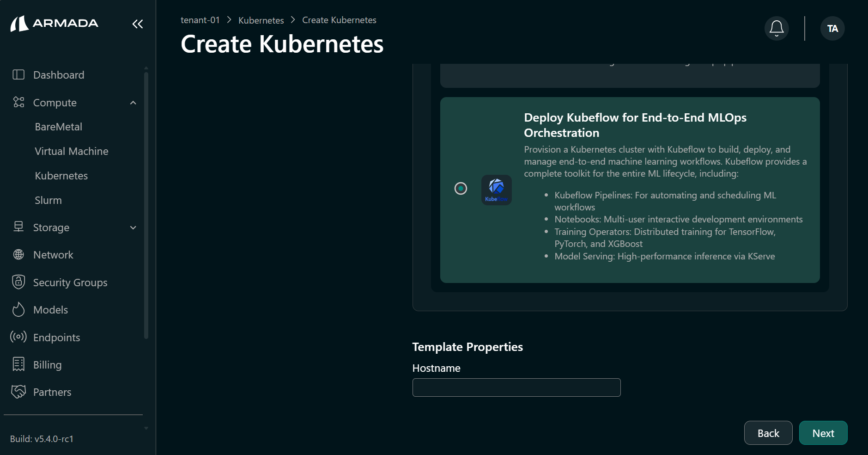Click the Partners handshake icon
The width and height of the screenshot is (868, 455).
[18, 392]
